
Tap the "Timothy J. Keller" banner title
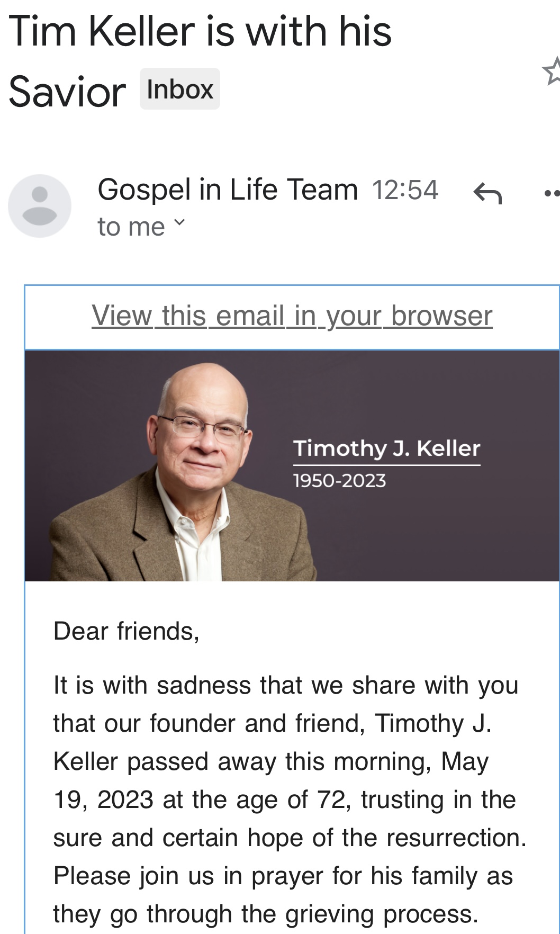point(387,448)
